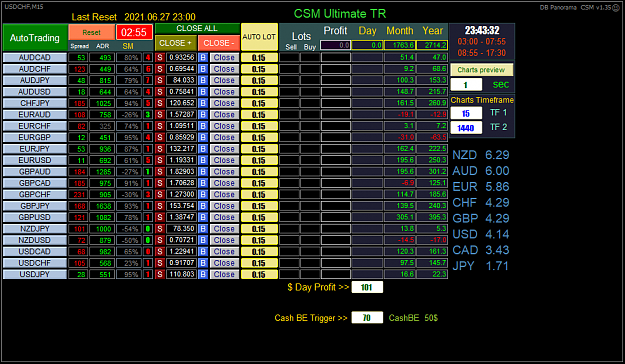Click the blue B buy button for USDJPY
The image size is (625, 364).
pyautogui.click(x=203, y=274)
